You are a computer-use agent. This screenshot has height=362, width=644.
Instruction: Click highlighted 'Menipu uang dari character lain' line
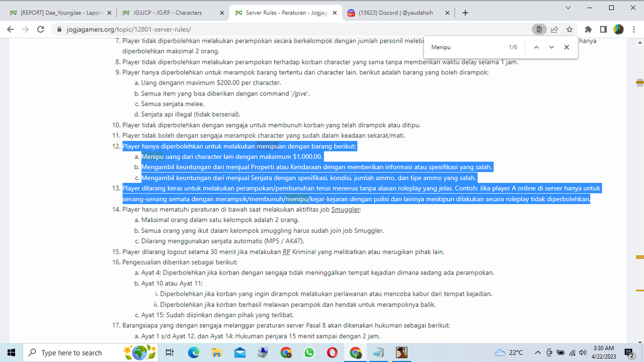click(231, 156)
